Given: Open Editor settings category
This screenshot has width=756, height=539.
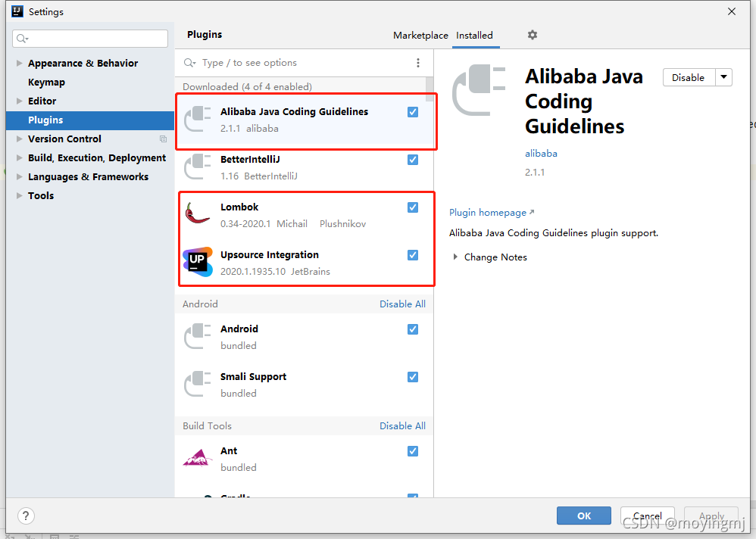Looking at the screenshot, I should pyautogui.click(x=42, y=101).
